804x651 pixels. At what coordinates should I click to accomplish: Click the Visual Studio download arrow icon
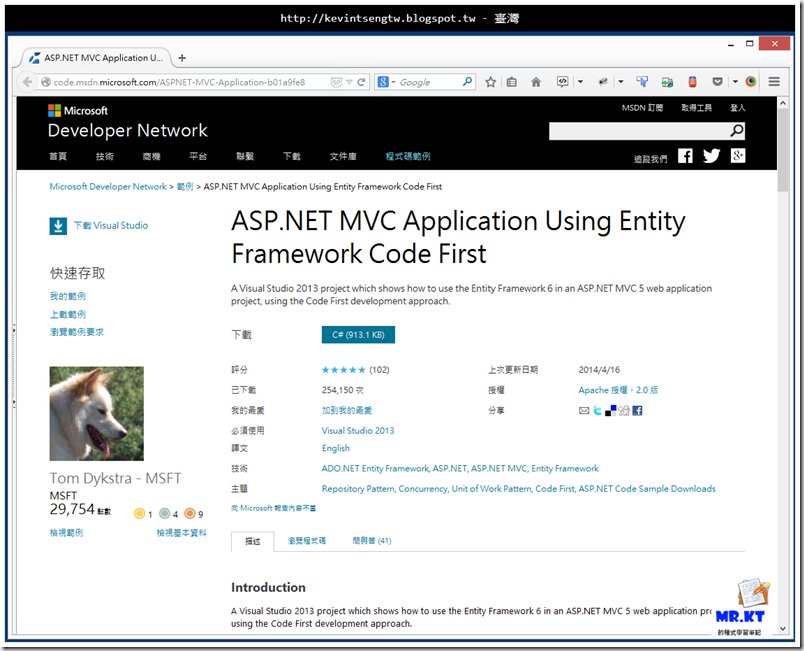[x=58, y=226]
